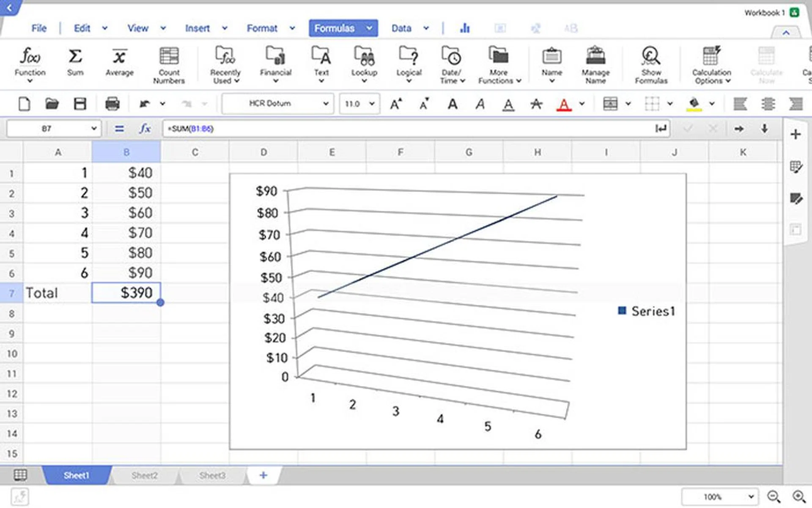
Task: Click the zoom in magnifier icon
Action: [x=798, y=497]
